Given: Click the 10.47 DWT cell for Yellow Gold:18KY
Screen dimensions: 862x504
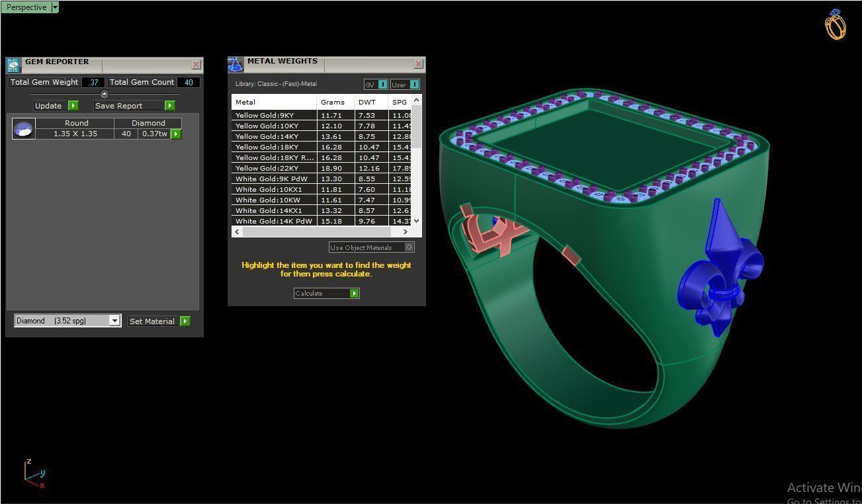Looking at the screenshot, I should click(x=370, y=147).
